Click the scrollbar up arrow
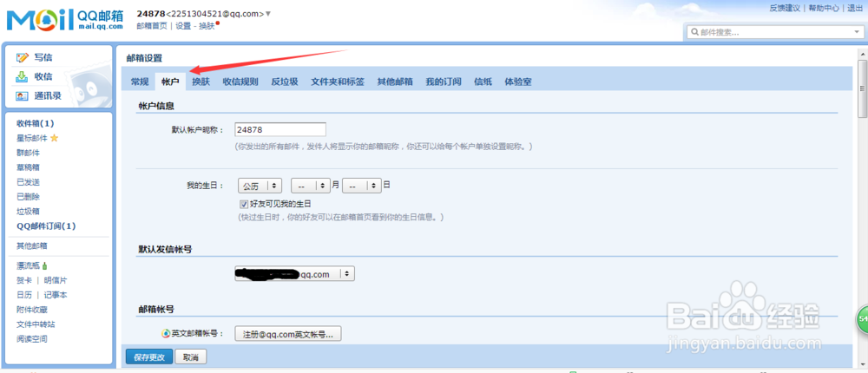 [863, 53]
